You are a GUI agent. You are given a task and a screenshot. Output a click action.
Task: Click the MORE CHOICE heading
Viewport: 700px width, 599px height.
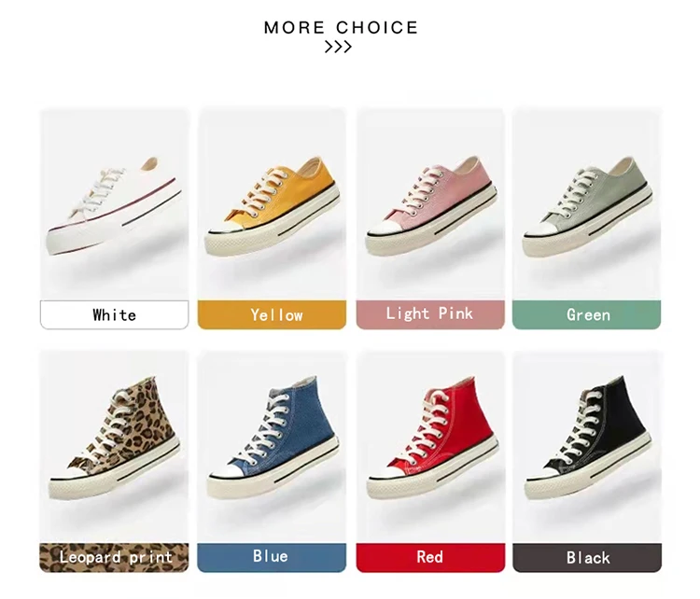click(341, 28)
